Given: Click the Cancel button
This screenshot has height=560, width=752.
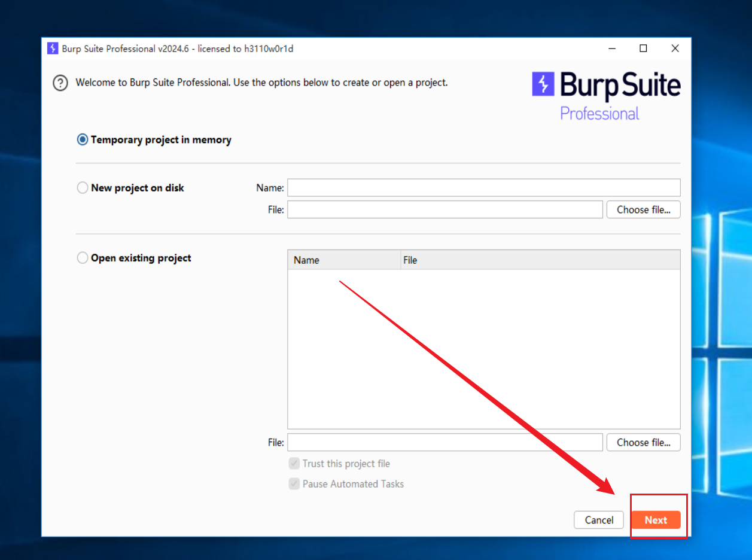Looking at the screenshot, I should [599, 520].
